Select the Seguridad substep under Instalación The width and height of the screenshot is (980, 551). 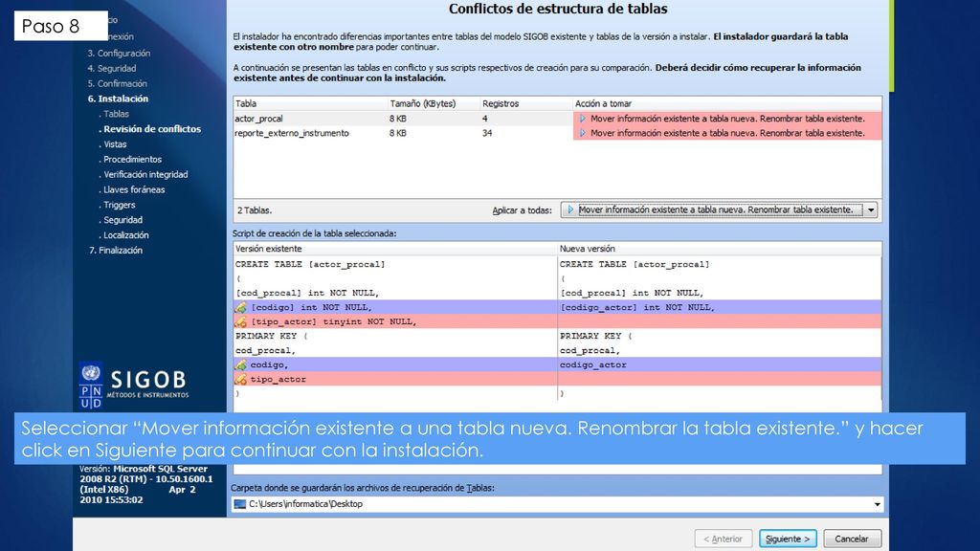click(x=122, y=220)
